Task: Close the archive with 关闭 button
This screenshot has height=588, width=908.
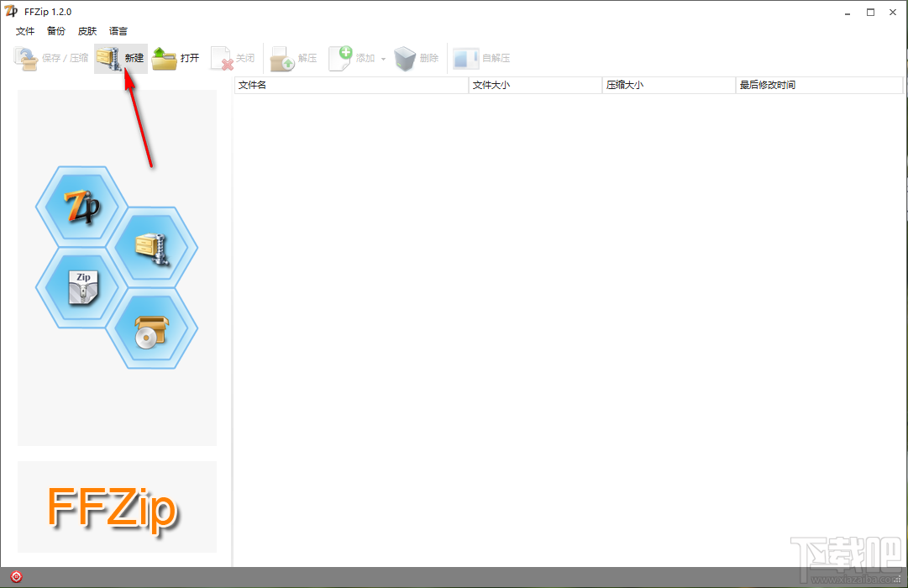Action: (x=233, y=59)
